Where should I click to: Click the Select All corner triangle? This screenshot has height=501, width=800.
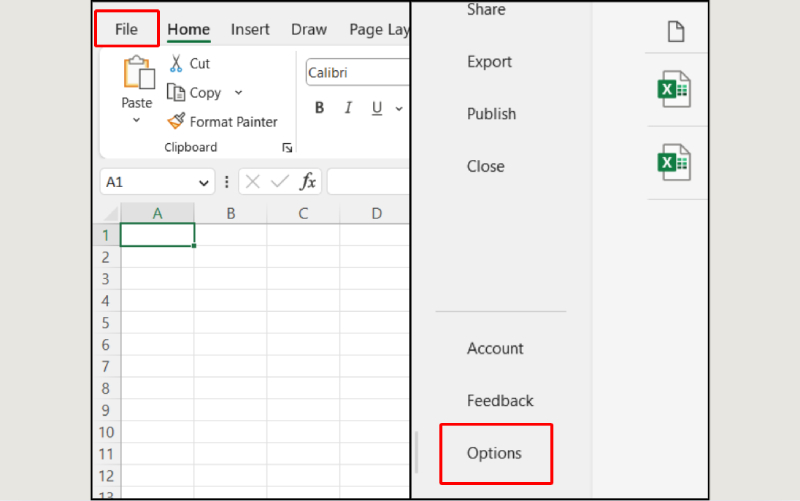coord(110,214)
